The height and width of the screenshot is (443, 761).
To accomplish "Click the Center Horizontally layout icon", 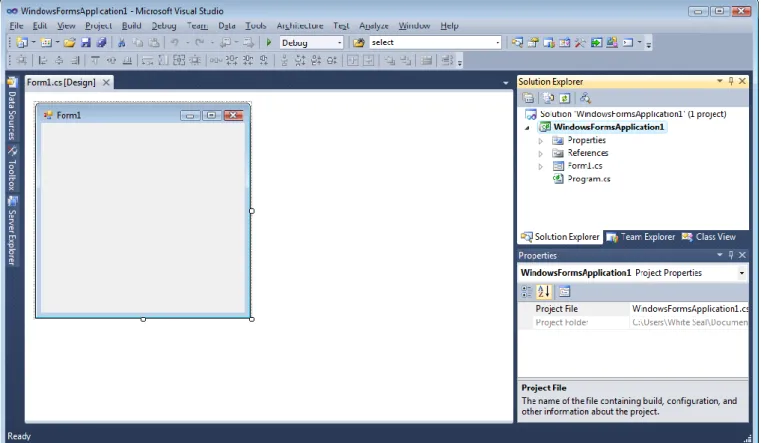I will pyautogui.click(x=353, y=60).
